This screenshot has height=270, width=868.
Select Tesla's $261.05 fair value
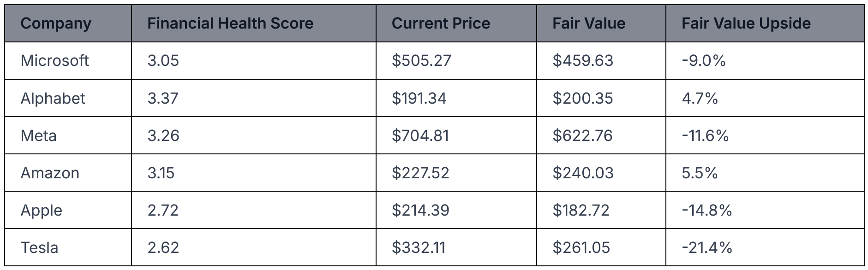(581, 247)
